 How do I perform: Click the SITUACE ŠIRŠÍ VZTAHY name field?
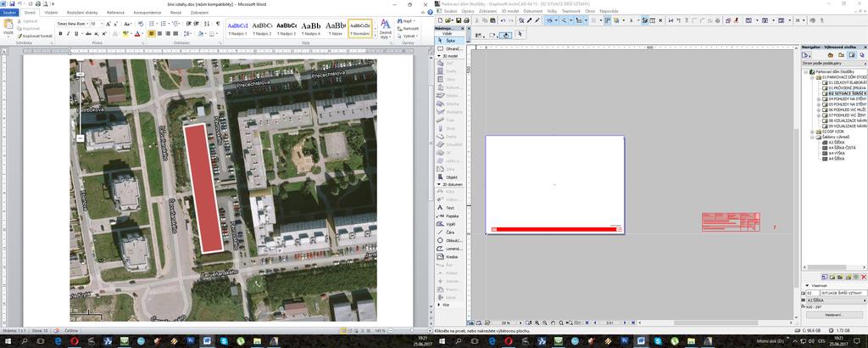pos(842,293)
